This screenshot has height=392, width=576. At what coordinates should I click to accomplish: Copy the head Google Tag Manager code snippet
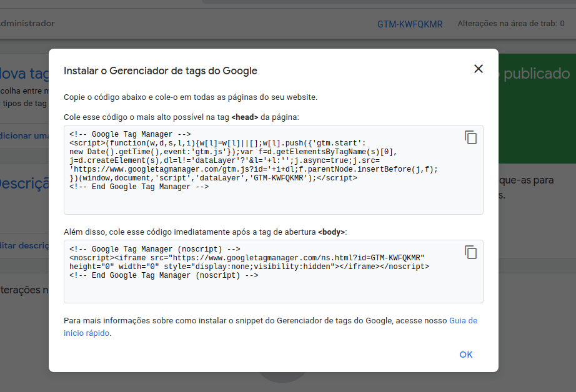tap(470, 137)
